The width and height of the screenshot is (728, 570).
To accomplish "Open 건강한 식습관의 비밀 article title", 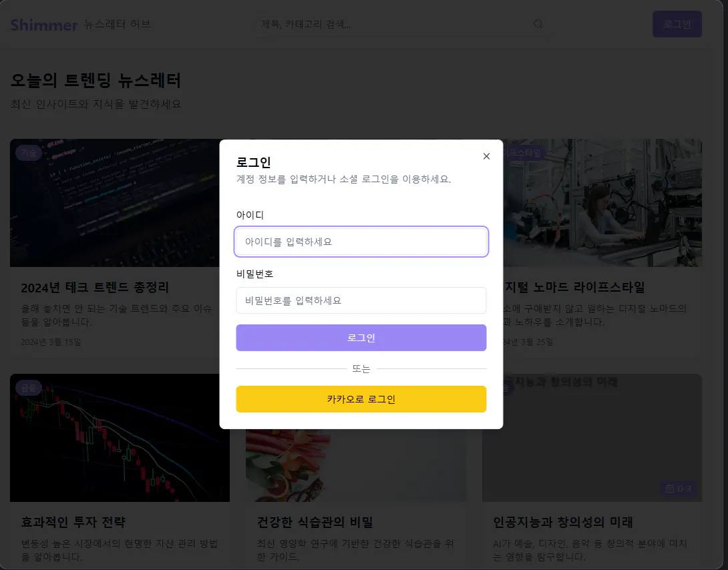I will coord(315,522).
